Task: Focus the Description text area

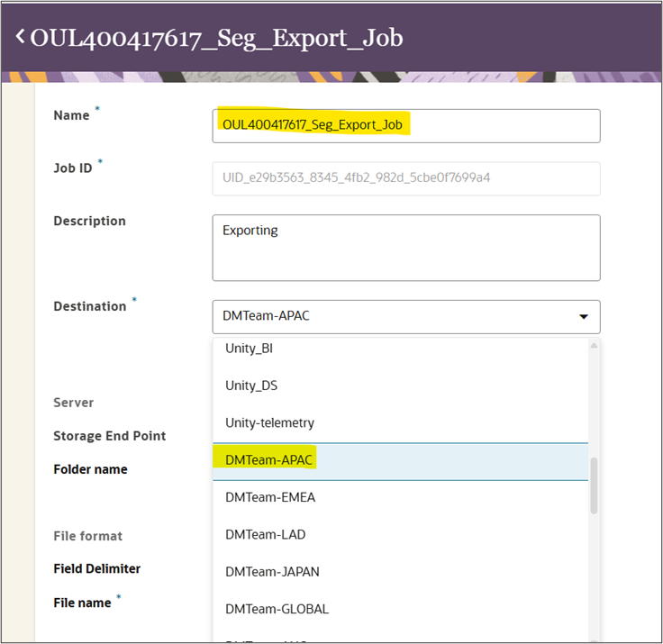Action: point(405,247)
